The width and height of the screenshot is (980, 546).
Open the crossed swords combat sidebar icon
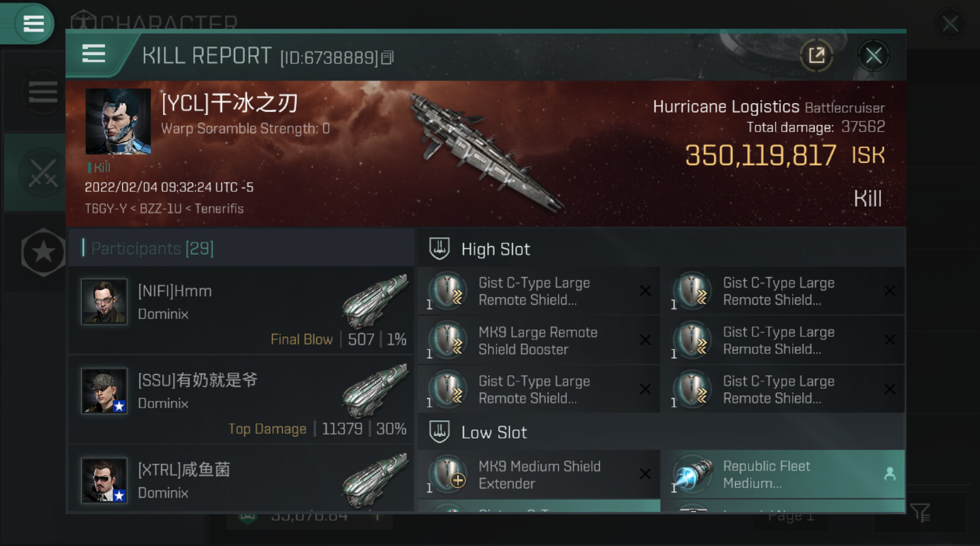click(x=42, y=173)
